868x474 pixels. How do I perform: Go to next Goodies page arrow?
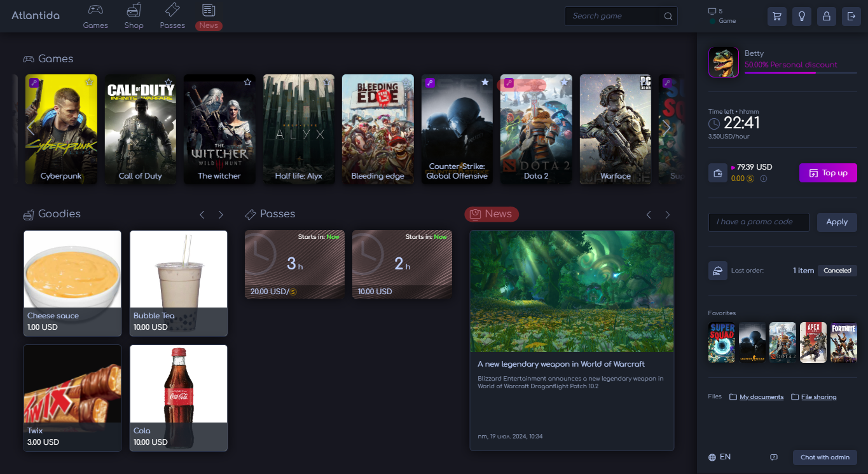click(x=221, y=215)
